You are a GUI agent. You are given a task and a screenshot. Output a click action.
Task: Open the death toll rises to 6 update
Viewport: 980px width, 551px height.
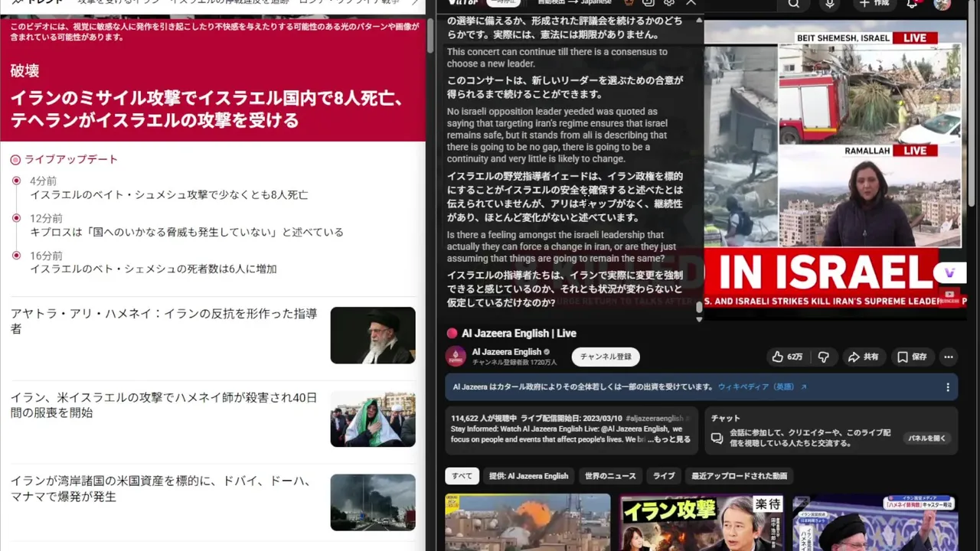point(153,269)
